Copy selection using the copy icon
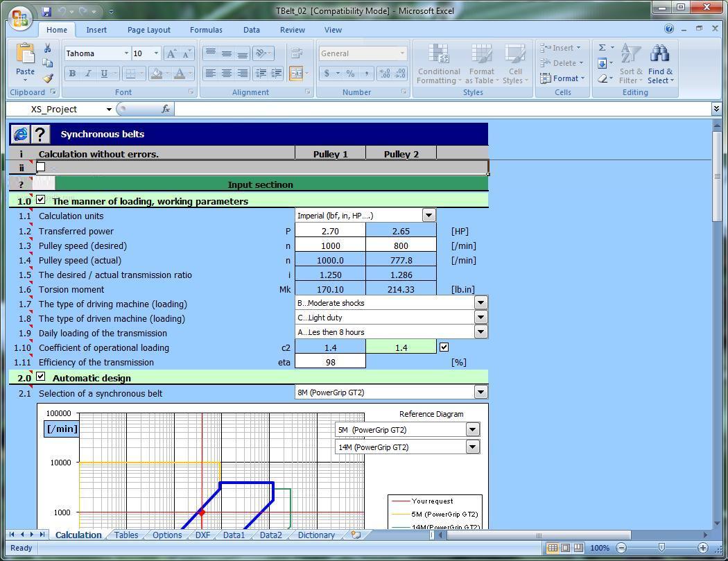This screenshot has height=561, width=728. 47,63
